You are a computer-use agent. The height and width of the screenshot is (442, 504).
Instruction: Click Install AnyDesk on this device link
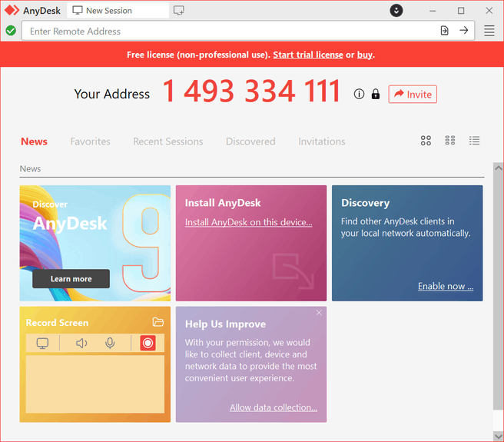tap(248, 222)
